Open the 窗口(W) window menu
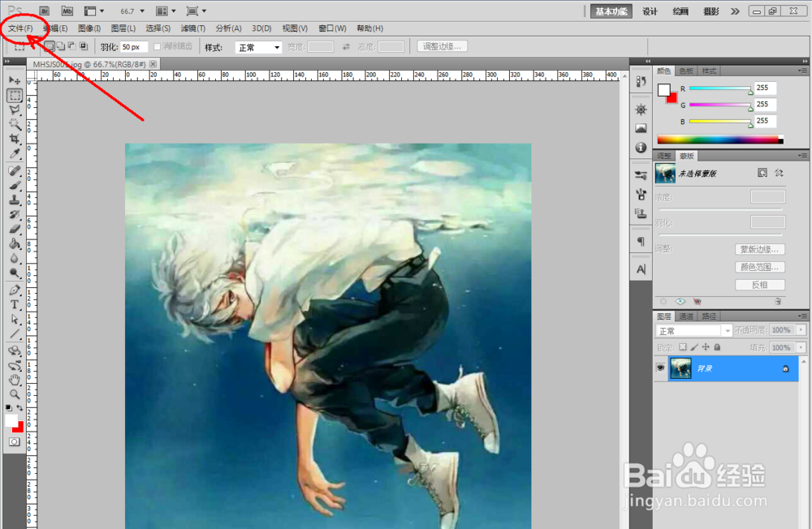 (332, 28)
